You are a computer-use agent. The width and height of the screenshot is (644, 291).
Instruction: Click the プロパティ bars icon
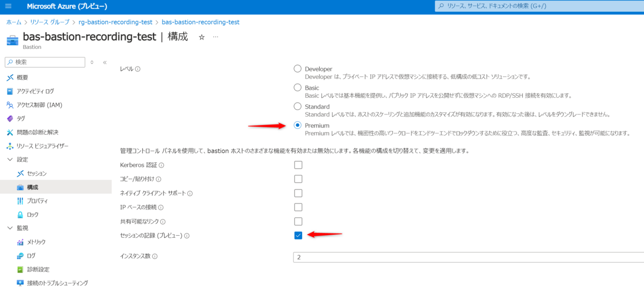pyautogui.click(x=20, y=201)
